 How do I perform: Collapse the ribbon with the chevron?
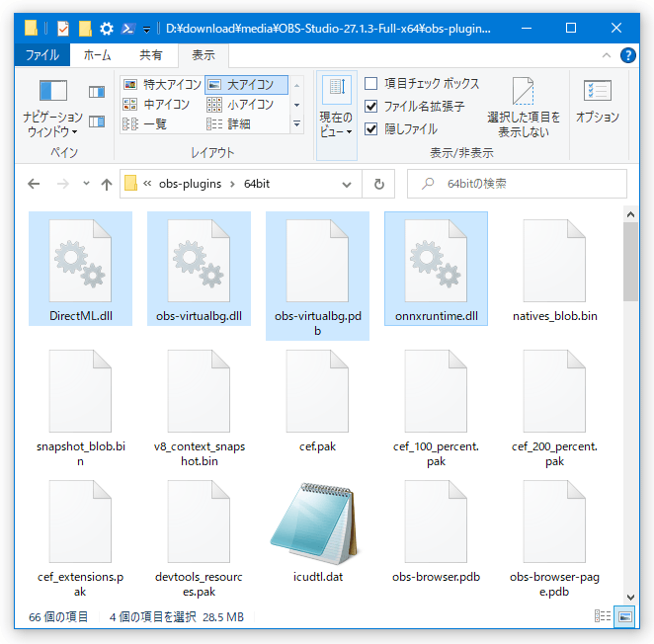606,55
